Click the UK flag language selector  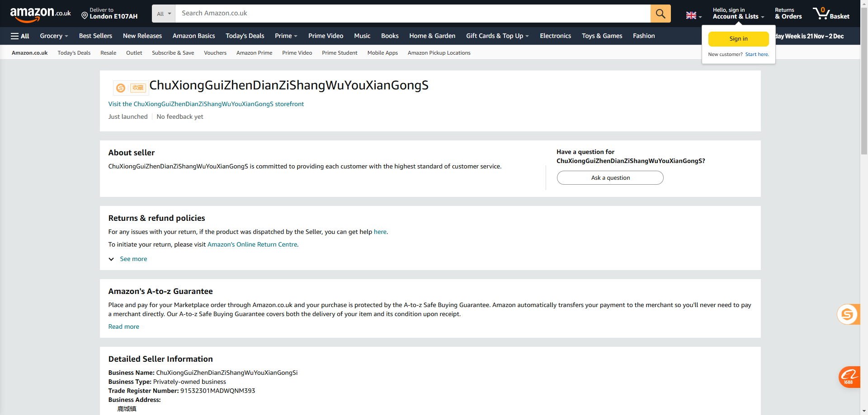693,15
